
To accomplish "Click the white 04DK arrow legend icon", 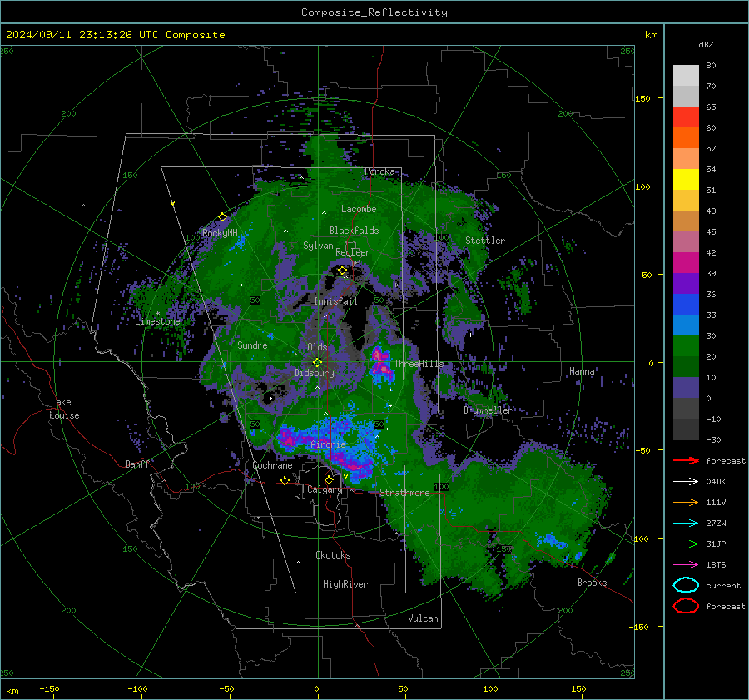I will tap(686, 481).
